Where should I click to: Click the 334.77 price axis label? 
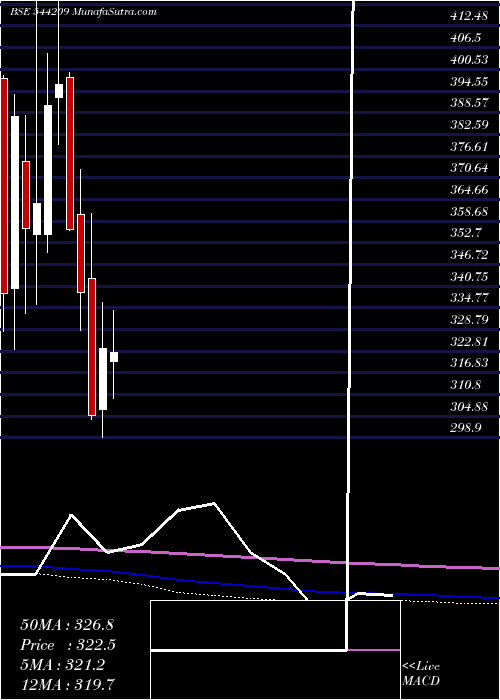[x=469, y=299]
